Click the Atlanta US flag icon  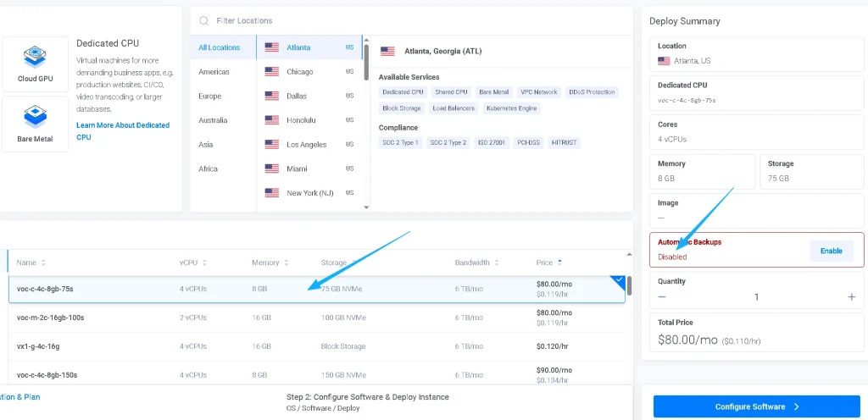(272, 47)
